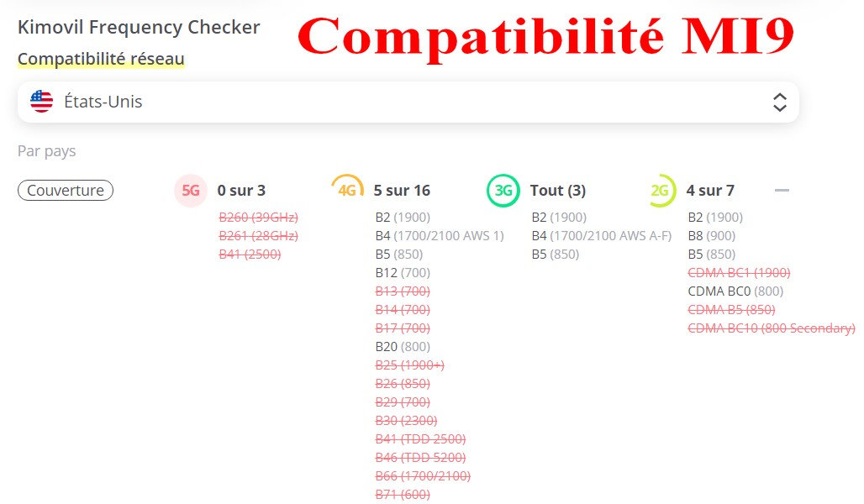864x504 pixels.
Task: Click the "Kimovil Frequency Checker" heading
Action: (139, 28)
